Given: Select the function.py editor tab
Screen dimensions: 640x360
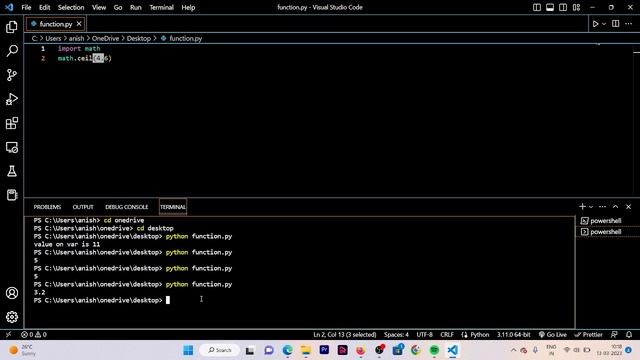Looking at the screenshot, I should pos(56,24).
